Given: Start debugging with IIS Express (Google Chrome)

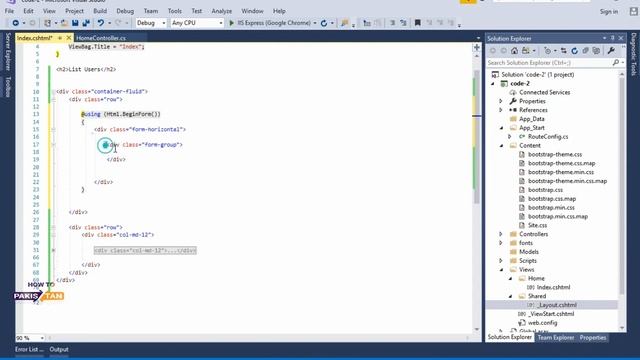Looking at the screenshot, I should tap(269, 23).
